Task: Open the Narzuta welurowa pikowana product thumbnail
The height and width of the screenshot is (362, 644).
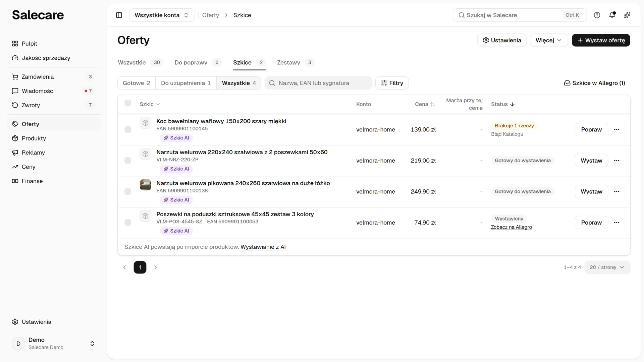Action: tap(145, 185)
